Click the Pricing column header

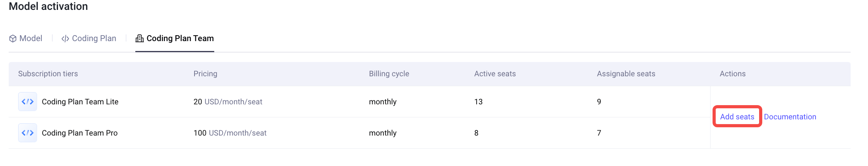pyautogui.click(x=205, y=74)
